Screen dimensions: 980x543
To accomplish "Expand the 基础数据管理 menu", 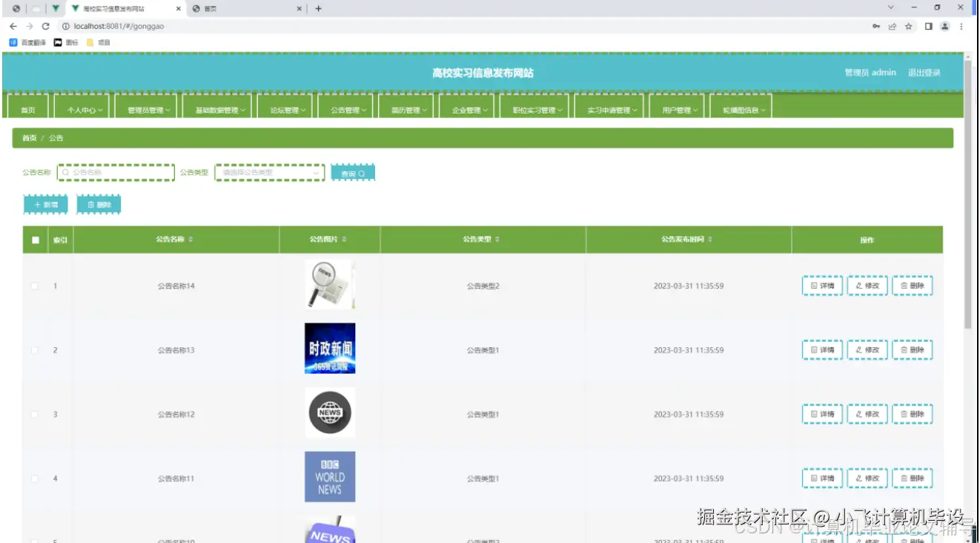I will (217, 105).
